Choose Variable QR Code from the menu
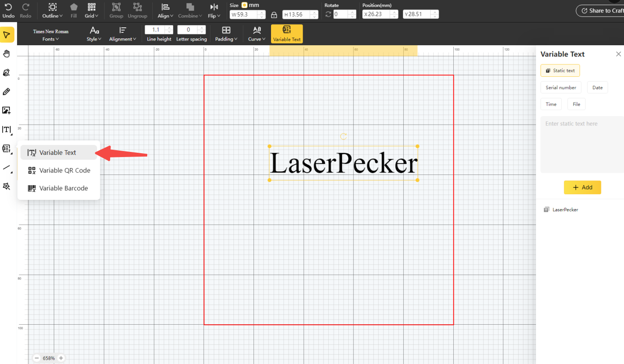Viewport: 624px width, 364px height. click(x=59, y=170)
